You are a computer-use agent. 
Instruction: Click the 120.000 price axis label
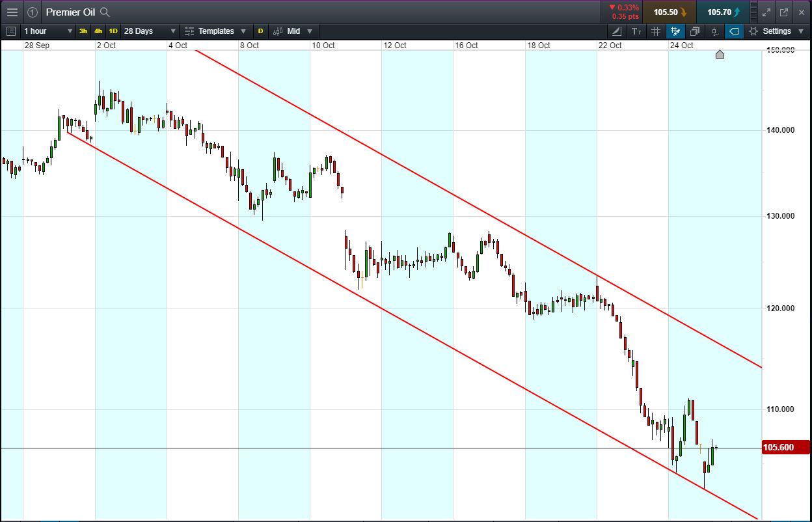pyautogui.click(x=779, y=309)
